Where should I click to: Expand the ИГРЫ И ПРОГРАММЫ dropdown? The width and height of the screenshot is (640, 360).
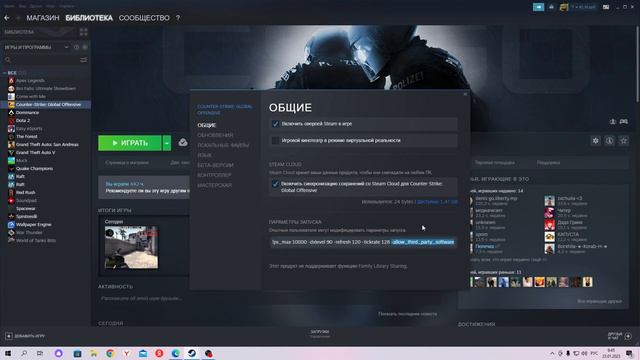pyautogui.click(x=67, y=47)
